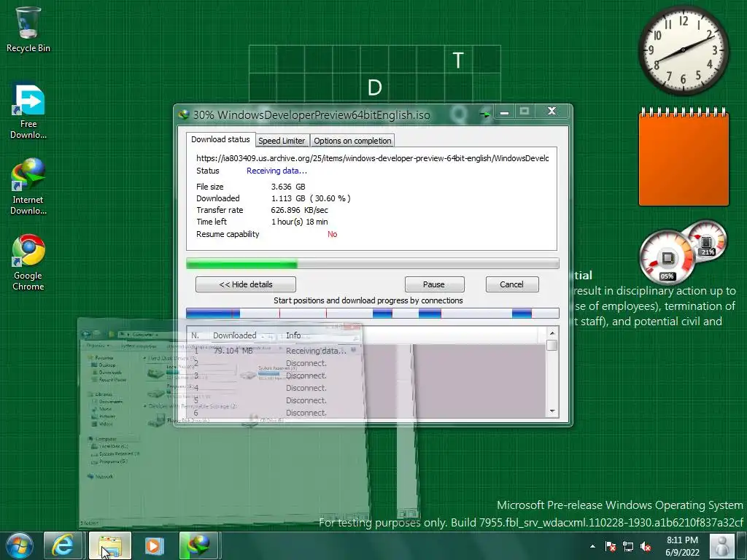Screen dimensions: 747x560
Task: Click the download URL text
Action: [x=373, y=158]
